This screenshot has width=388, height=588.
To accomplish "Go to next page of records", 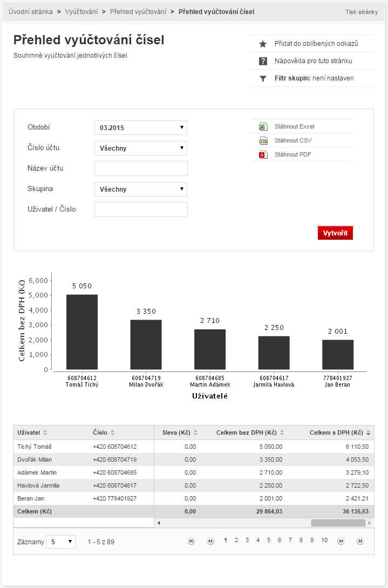I will click(x=341, y=540).
